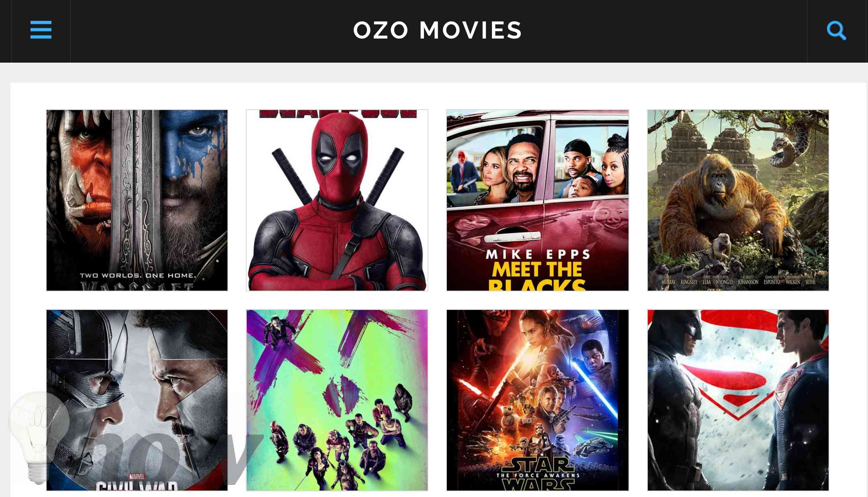Open the hamburger menu icon

[41, 30]
